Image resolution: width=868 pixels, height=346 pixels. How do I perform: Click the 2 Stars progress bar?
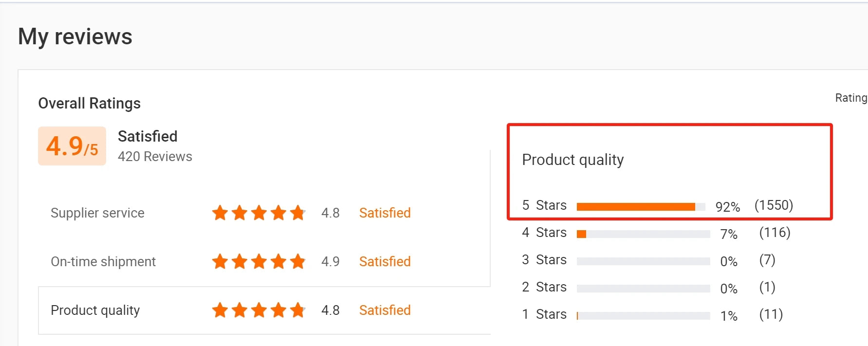[643, 289]
